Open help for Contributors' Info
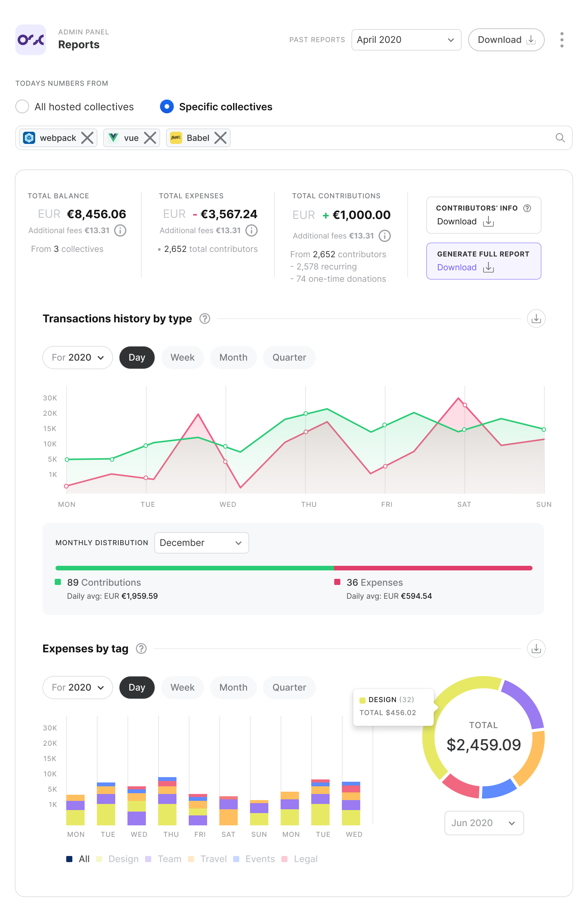588x918 pixels. [x=527, y=208]
